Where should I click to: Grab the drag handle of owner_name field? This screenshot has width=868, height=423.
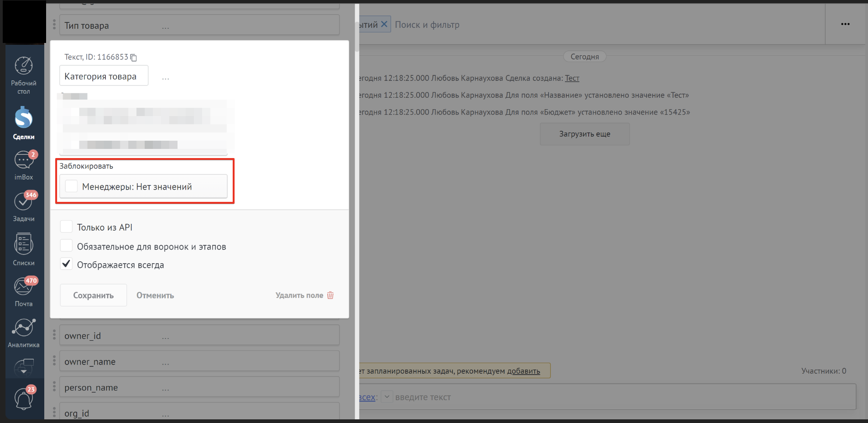[54, 361]
